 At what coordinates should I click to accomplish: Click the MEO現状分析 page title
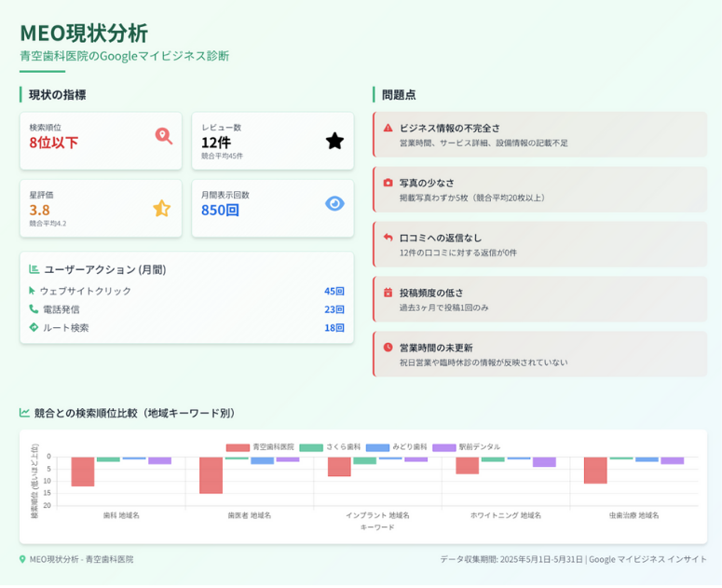84,34
